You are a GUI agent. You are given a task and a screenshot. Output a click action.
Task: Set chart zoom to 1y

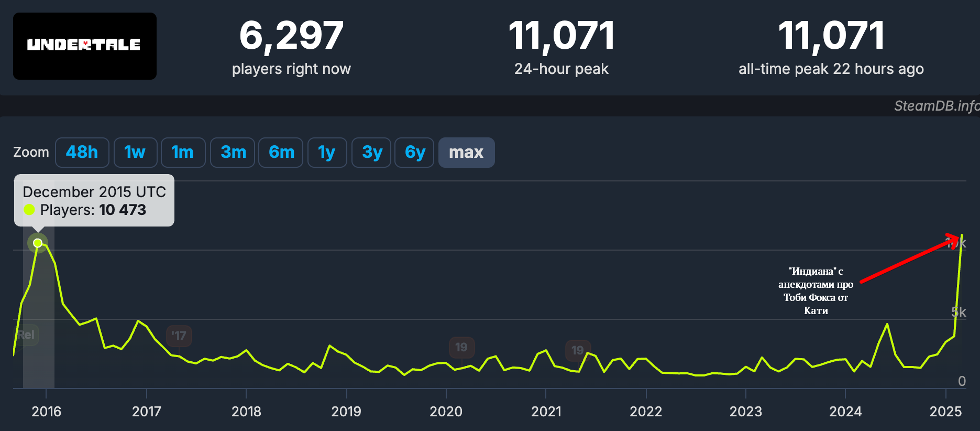tap(327, 153)
